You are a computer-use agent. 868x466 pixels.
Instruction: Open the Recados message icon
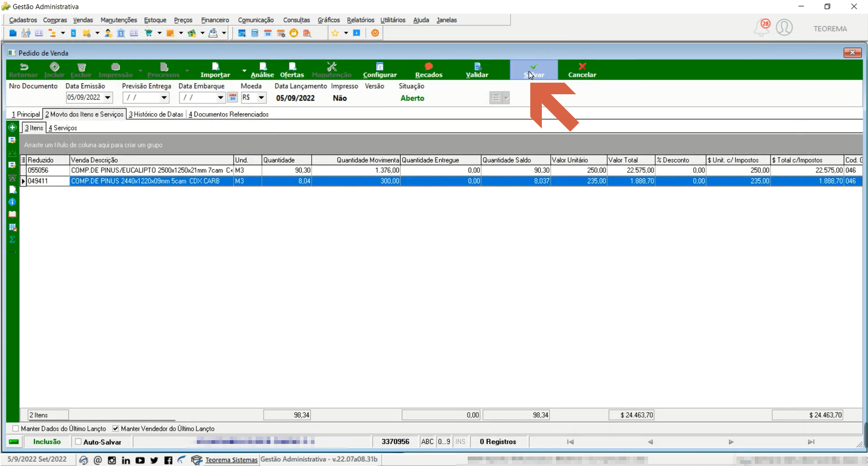coord(429,66)
